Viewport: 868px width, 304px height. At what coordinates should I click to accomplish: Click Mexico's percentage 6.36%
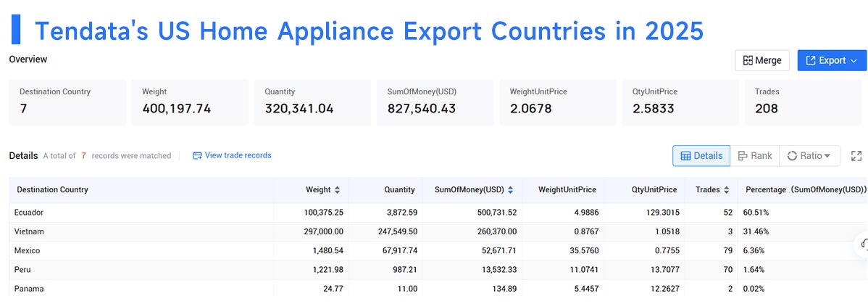click(x=755, y=251)
